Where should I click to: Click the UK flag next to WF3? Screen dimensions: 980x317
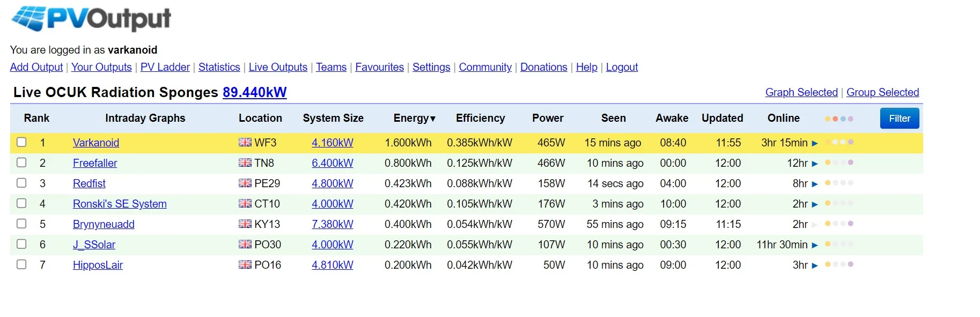point(245,143)
